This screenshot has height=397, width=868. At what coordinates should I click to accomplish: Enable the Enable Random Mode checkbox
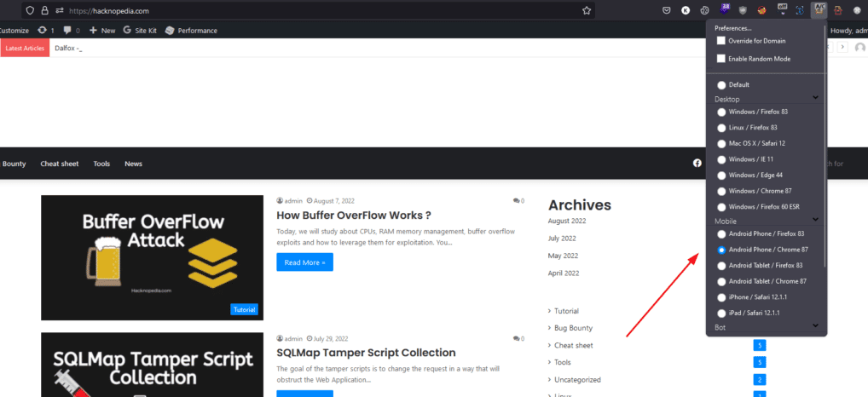tap(720, 58)
